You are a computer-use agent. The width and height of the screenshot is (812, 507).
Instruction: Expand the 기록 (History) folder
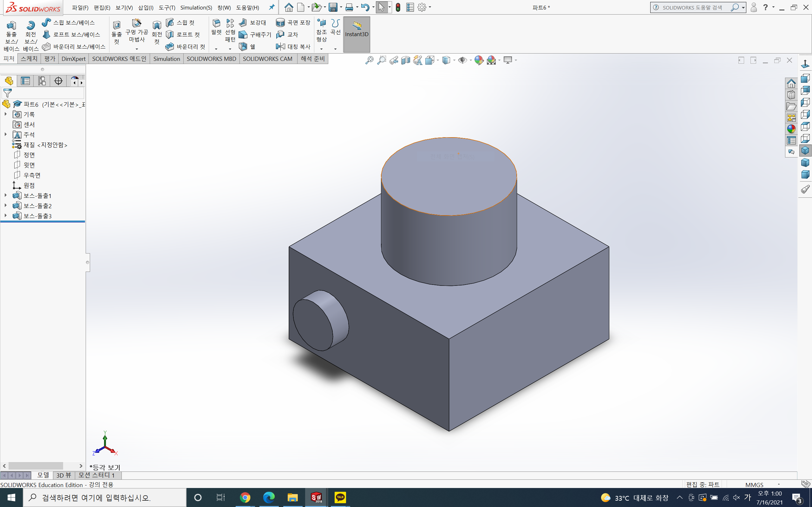(6, 114)
